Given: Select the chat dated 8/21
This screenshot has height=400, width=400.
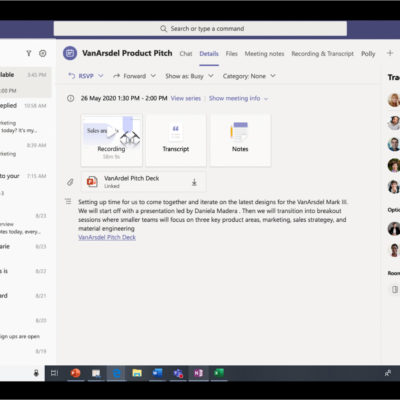Looking at the screenshot, I should tap(26, 296).
